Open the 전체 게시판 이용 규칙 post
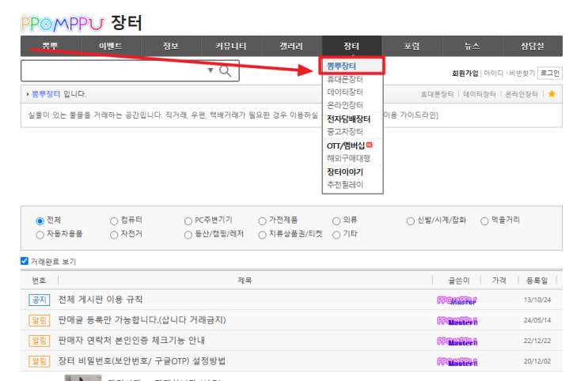The height and width of the screenshot is (381, 588). [x=101, y=300]
